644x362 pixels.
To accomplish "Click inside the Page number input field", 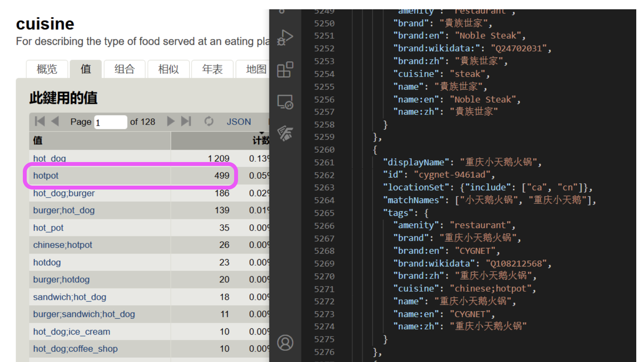I will coord(110,122).
